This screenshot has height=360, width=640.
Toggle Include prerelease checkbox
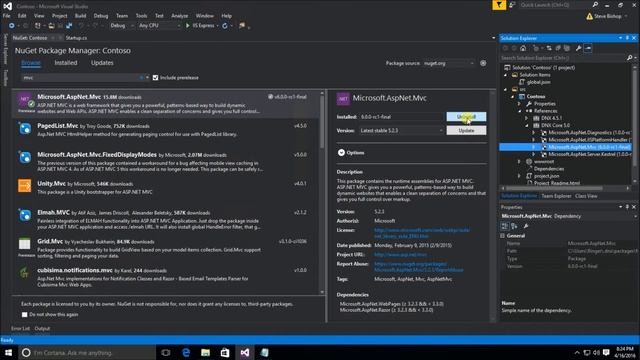(156, 78)
